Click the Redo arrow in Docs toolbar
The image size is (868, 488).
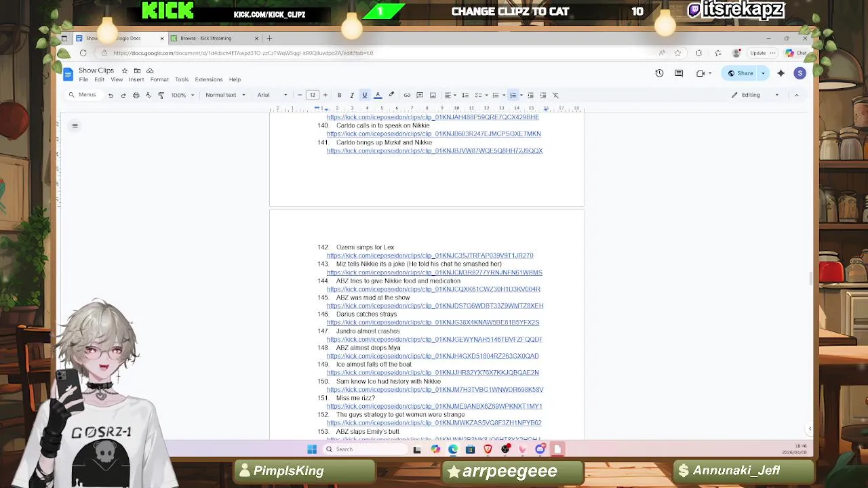[x=123, y=95]
